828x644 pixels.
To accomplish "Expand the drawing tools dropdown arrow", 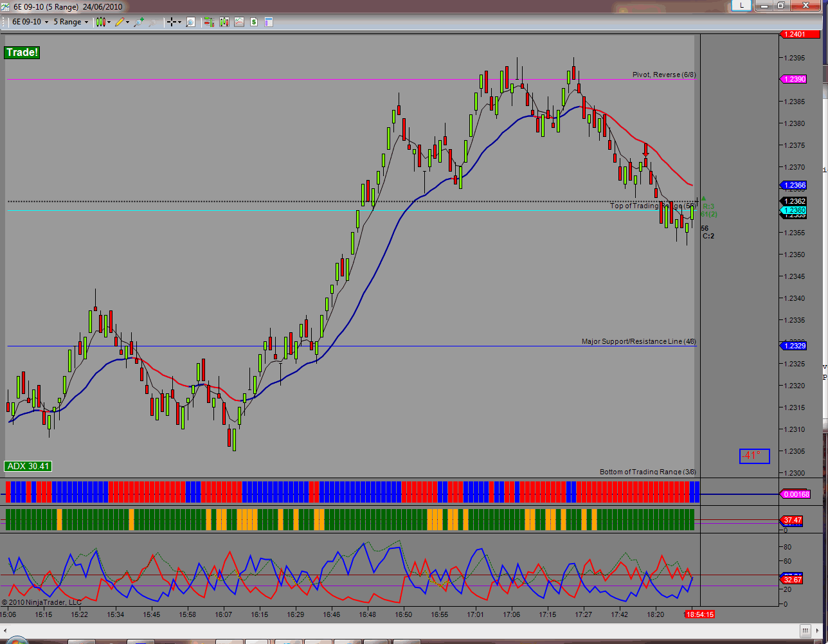I will (x=128, y=22).
